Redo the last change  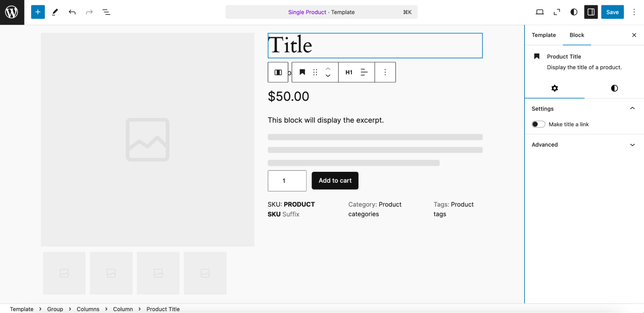[89, 12]
